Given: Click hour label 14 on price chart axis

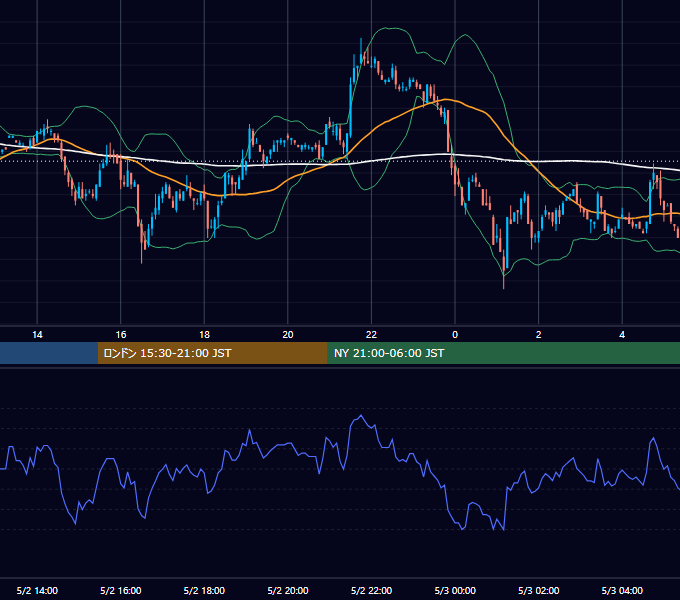Looking at the screenshot, I should 37,335.
